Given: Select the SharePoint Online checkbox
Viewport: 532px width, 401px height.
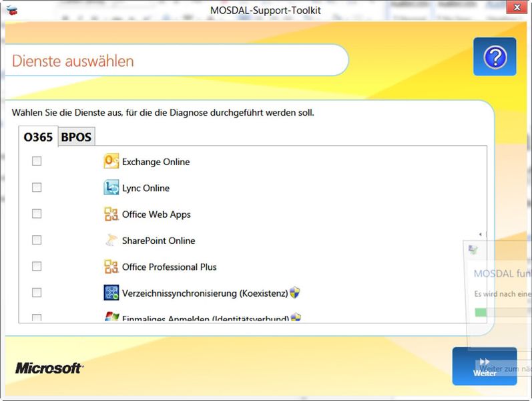Looking at the screenshot, I should point(37,240).
